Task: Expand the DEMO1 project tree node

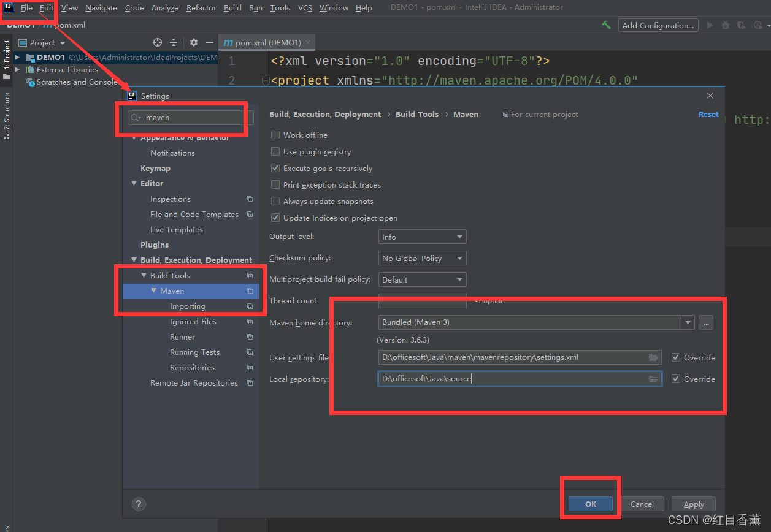Action: coord(17,57)
